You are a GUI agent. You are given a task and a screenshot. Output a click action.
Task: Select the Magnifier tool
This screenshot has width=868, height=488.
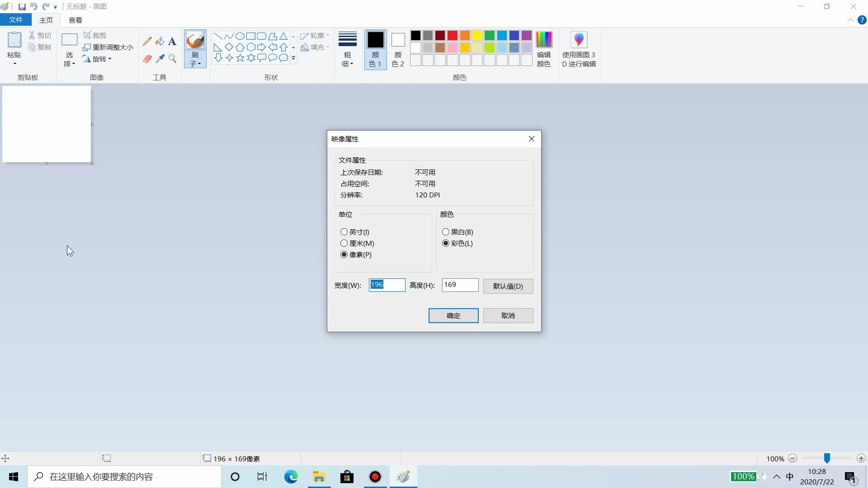tap(172, 59)
